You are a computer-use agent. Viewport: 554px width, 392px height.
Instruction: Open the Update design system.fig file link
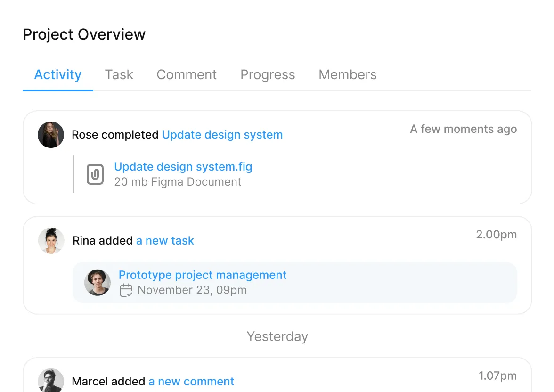click(x=183, y=167)
